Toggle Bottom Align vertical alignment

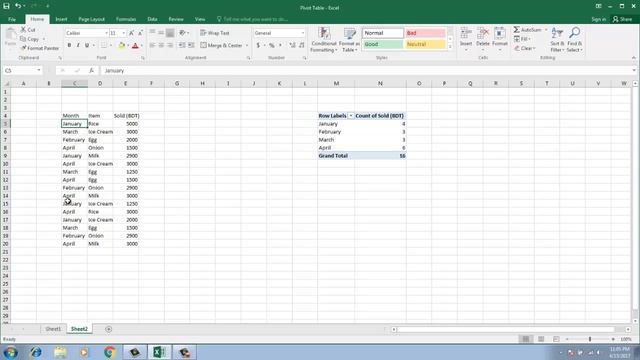170,33
